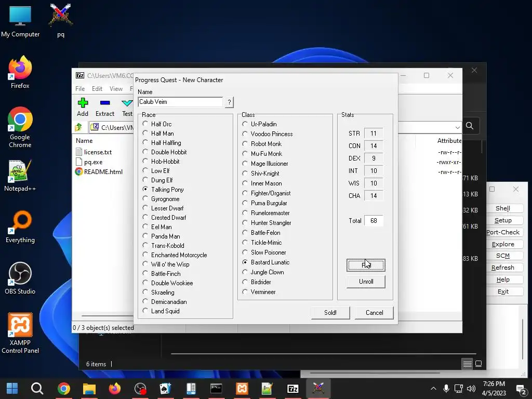Open XAMPP Control Panel desktop shortcut
Screen dimensions: 532x399
20,333
